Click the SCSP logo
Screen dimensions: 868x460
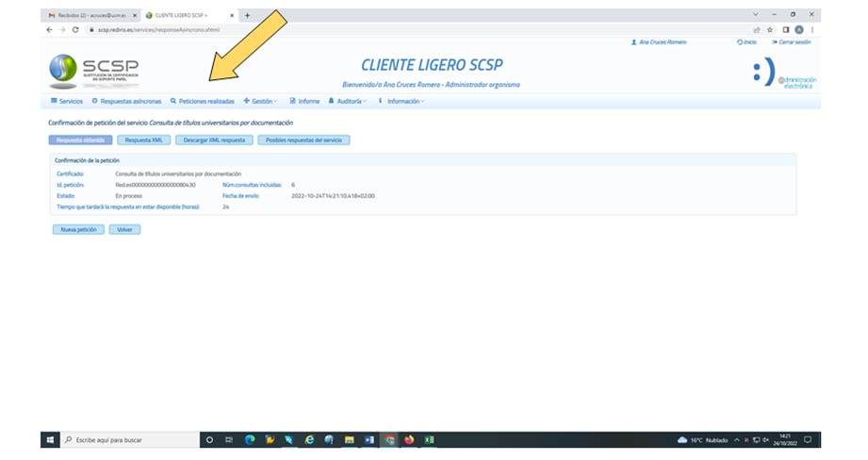click(93, 71)
